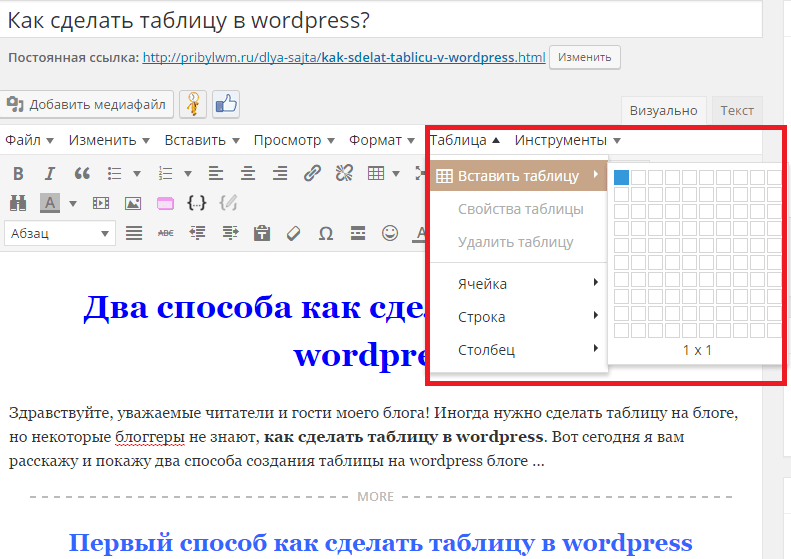Insert a bulleted list
The height and width of the screenshot is (559, 791).
tap(115, 174)
